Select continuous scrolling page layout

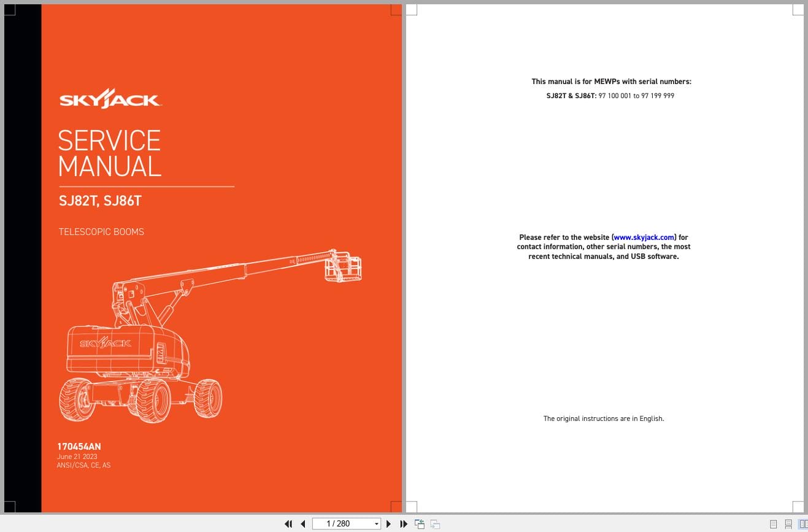click(x=788, y=523)
